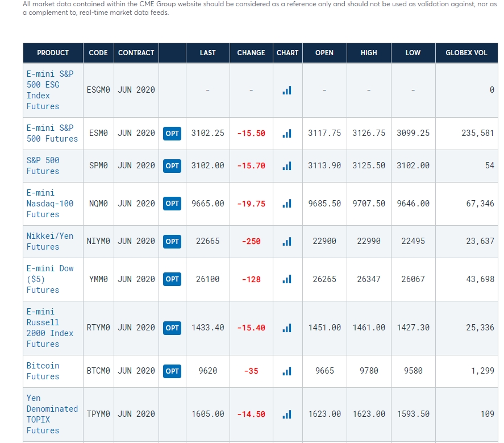This screenshot has width=504, height=443.
Task: Click the GLOBEX VOL column header
Action: pos(466,53)
